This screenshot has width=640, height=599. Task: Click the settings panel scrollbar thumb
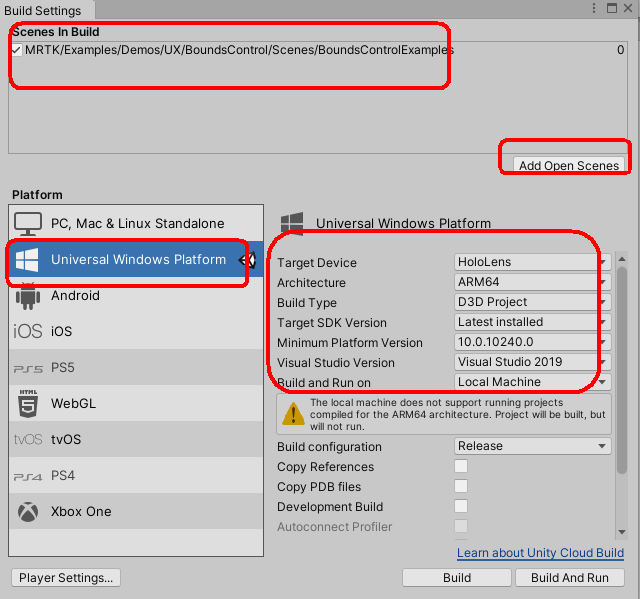(622, 370)
